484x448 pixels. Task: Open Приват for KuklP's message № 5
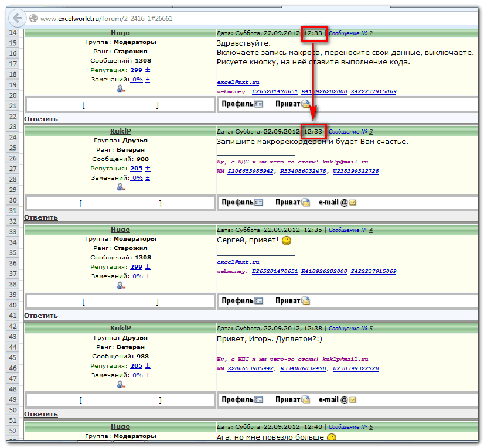(x=292, y=400)
